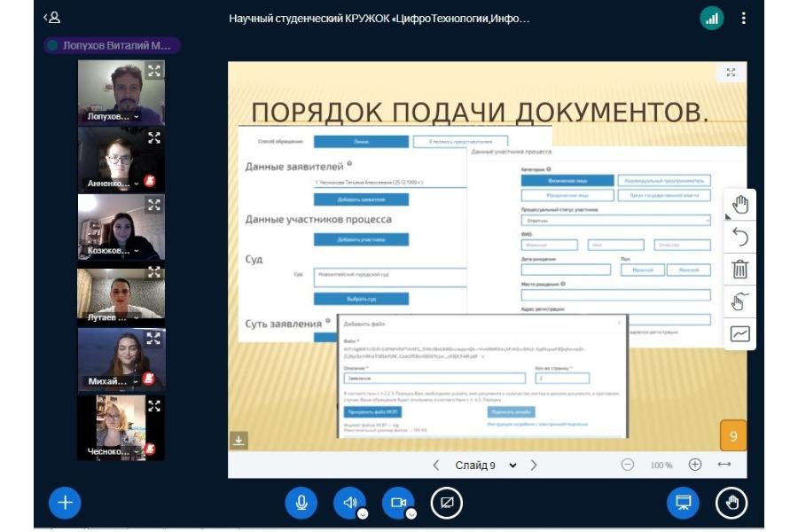798x532 pixels.
Task: Expand Анненко webcam to fullscreen
Action: pos(154,137)
